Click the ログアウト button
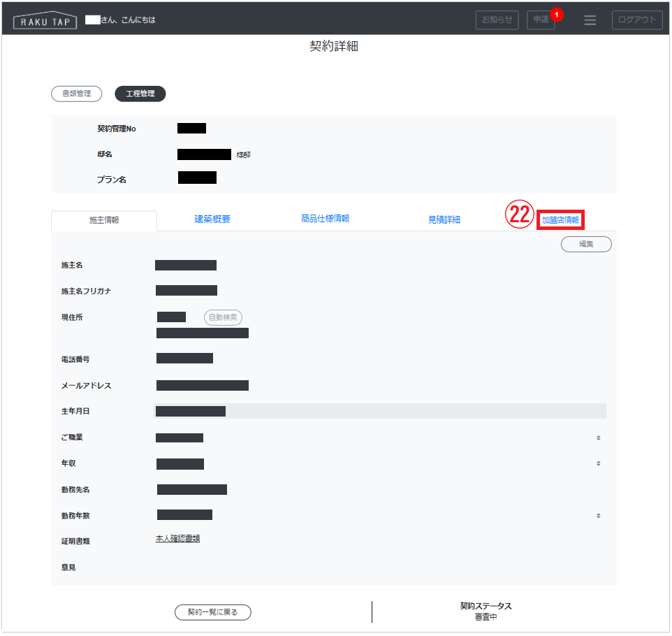Image resolution: width=672 pixels, height=636 pixels. [x=637, y=20]
